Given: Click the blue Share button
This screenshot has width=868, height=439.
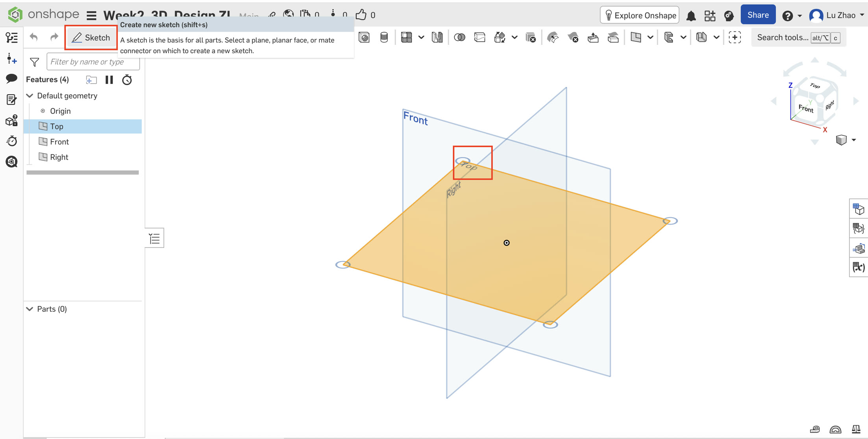Looking at the screenshot, I should point(758,15).
